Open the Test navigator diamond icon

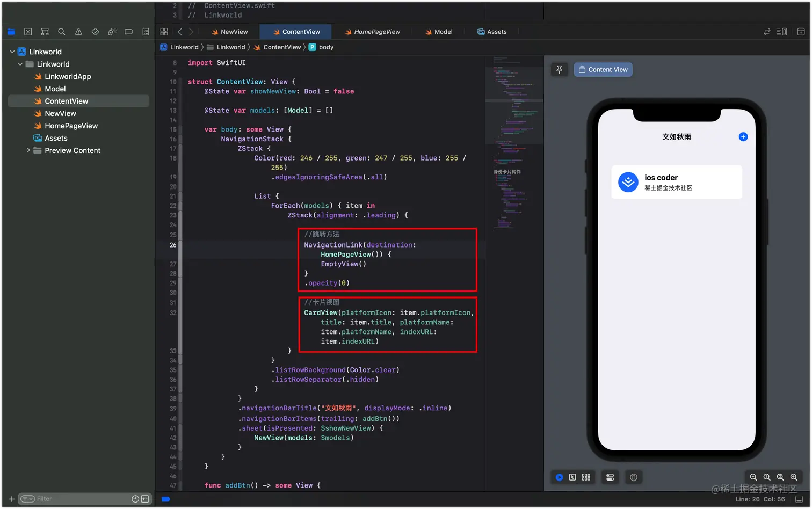(95, 32)
